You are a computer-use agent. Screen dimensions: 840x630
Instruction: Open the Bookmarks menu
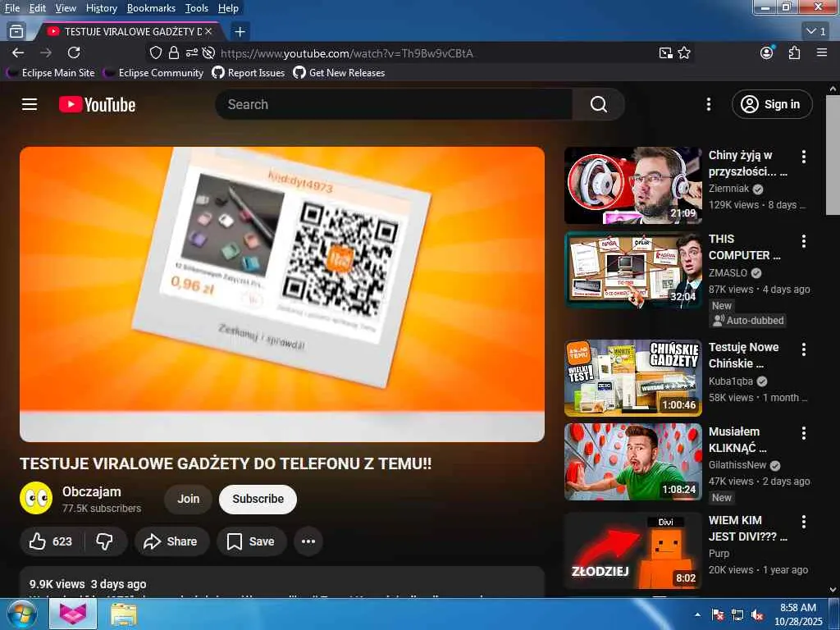pyautogui.click(x=151, y=8)
